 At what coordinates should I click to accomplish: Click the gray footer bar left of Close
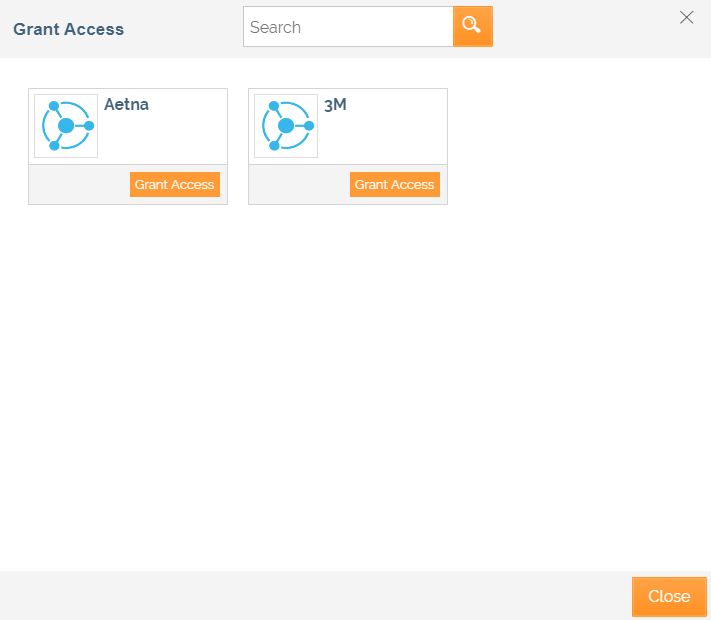(300, 596)
